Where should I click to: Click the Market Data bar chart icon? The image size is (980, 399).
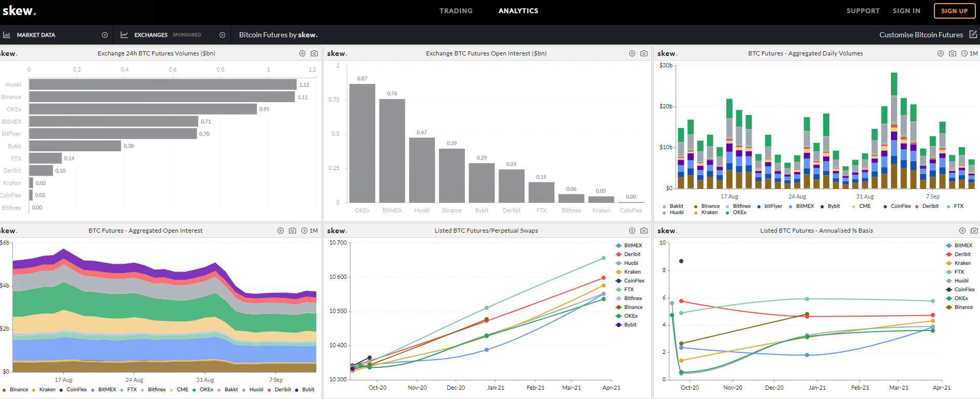pos(7,35)
